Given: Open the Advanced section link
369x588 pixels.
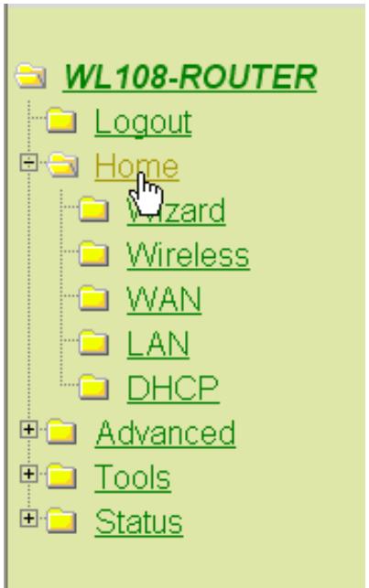Looking at the screenshot, I should click(166, 433).
